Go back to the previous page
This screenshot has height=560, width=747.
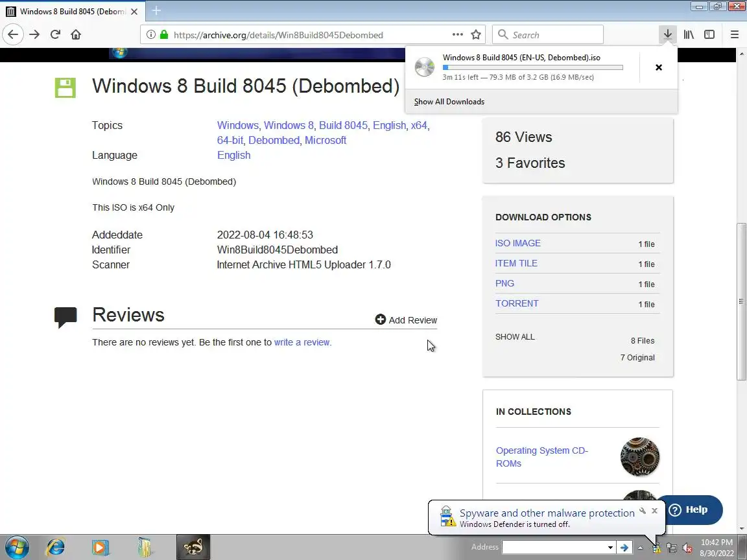(13, 35)
